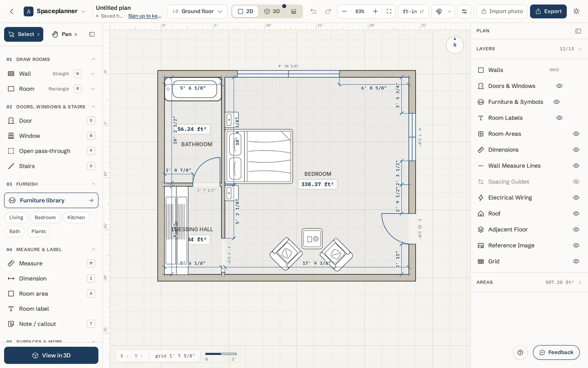This screenshot has height=368, width=588.
Task: Collapse the Furnish section
Action: [94, 184]
